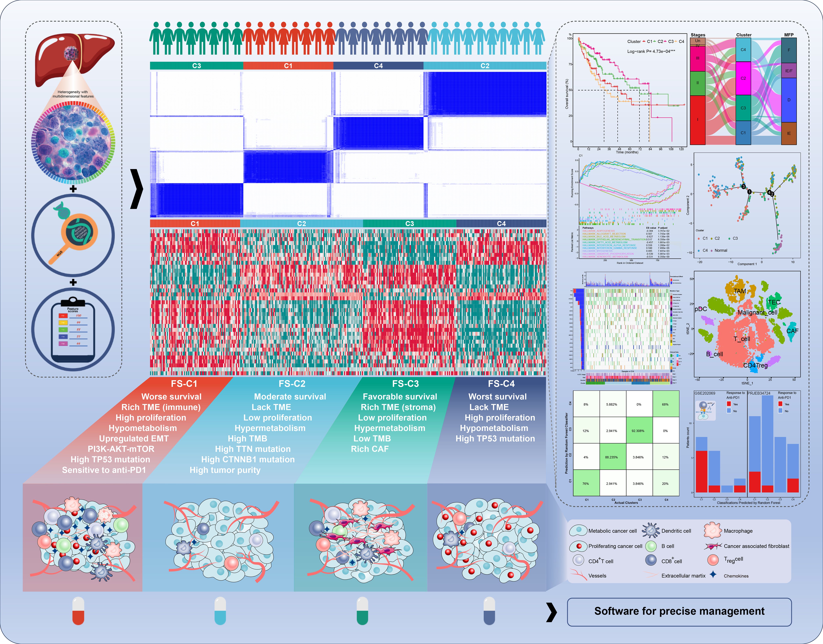Click the Extracellular matrix legend icon

click(651, 575)
